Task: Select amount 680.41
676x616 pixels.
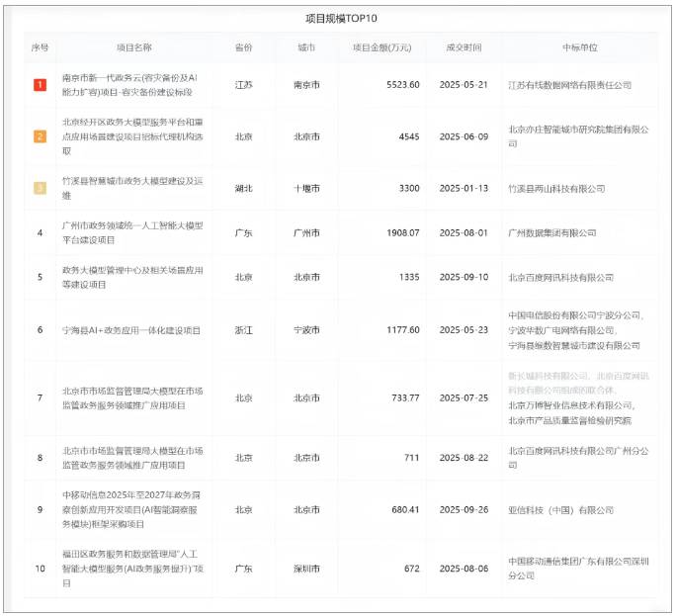Action: pos(405,509)
